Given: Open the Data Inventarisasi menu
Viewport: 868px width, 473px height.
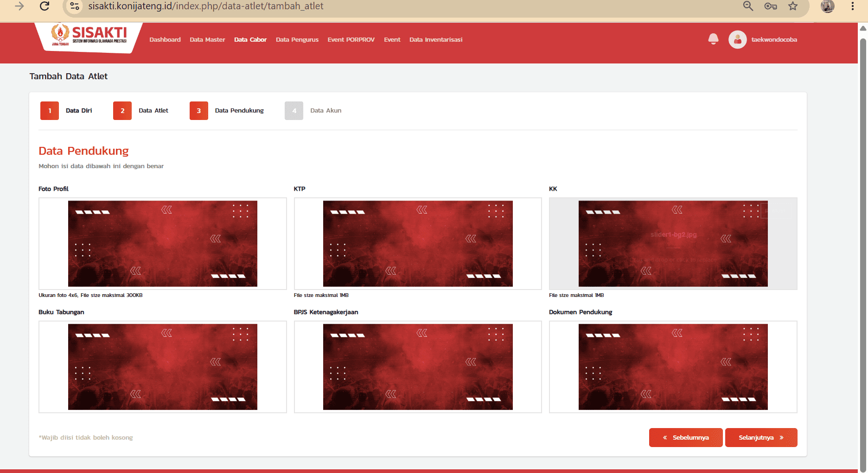Looking at the screenshot, I should pos(436,39).
